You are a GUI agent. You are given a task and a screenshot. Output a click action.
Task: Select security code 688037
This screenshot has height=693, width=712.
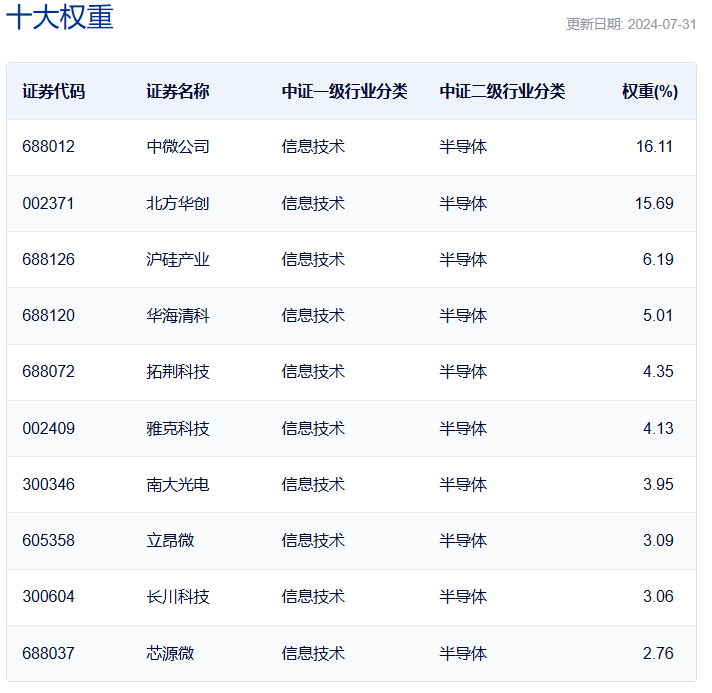[49, 653]
